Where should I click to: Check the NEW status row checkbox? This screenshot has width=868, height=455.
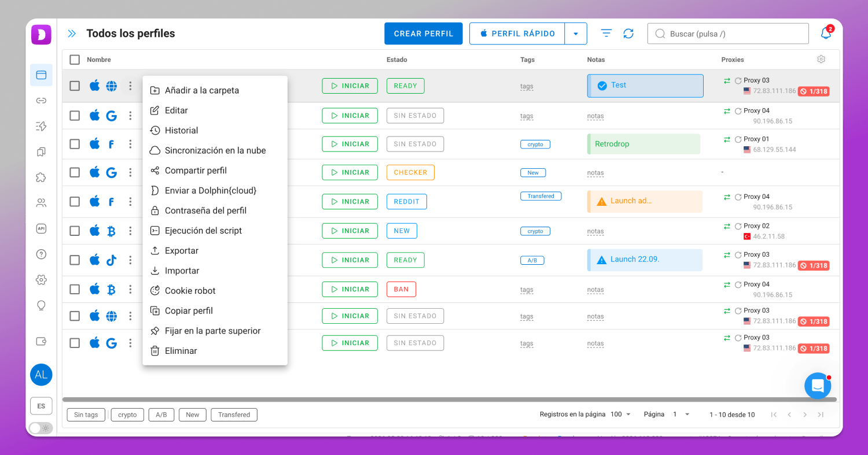[75, 231]
